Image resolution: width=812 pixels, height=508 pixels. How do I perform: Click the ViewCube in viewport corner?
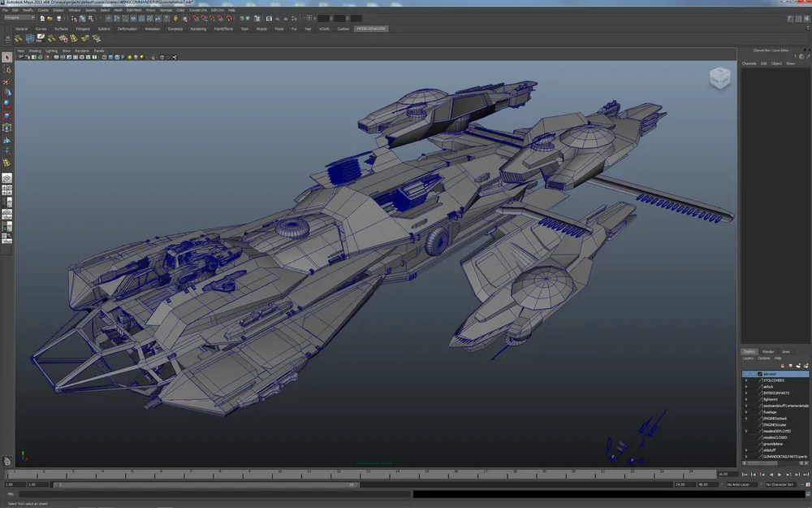pyautogui.click(x=719, y=78)
